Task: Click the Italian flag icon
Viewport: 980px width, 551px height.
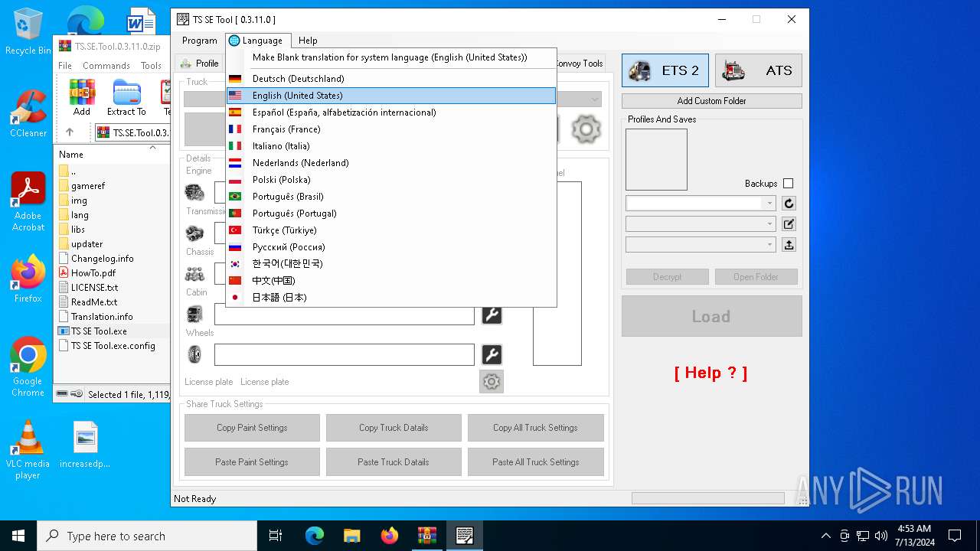Action: pos(235,146)
